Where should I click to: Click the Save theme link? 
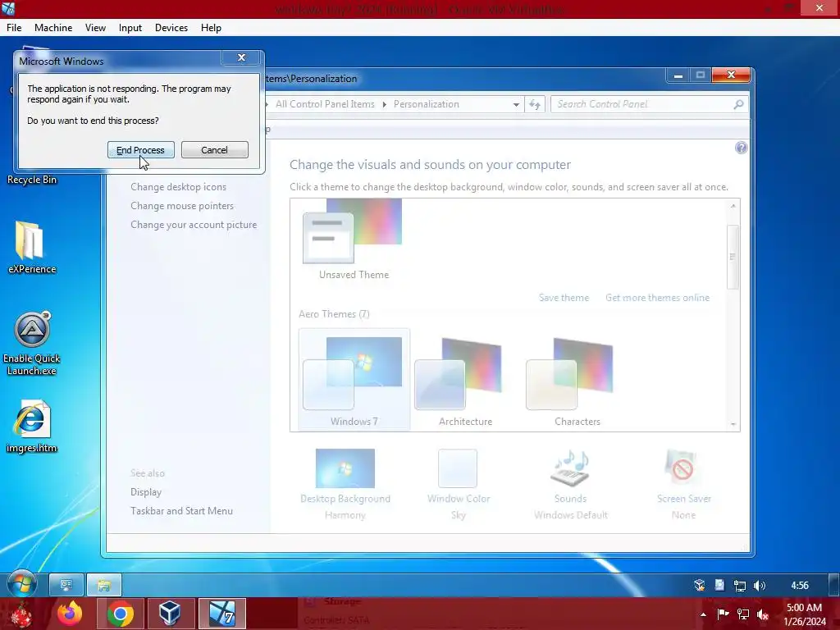coord(564,298)
